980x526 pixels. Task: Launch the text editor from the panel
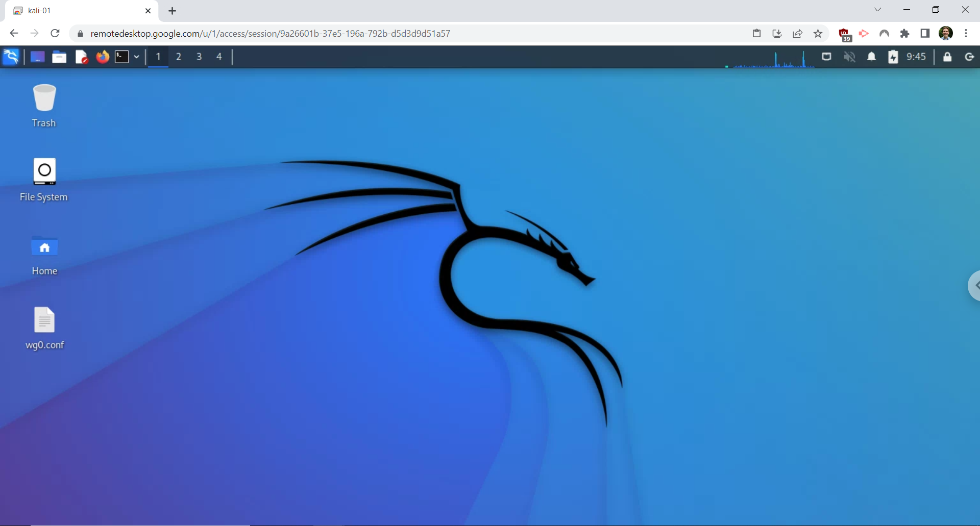tap(82, 57)
